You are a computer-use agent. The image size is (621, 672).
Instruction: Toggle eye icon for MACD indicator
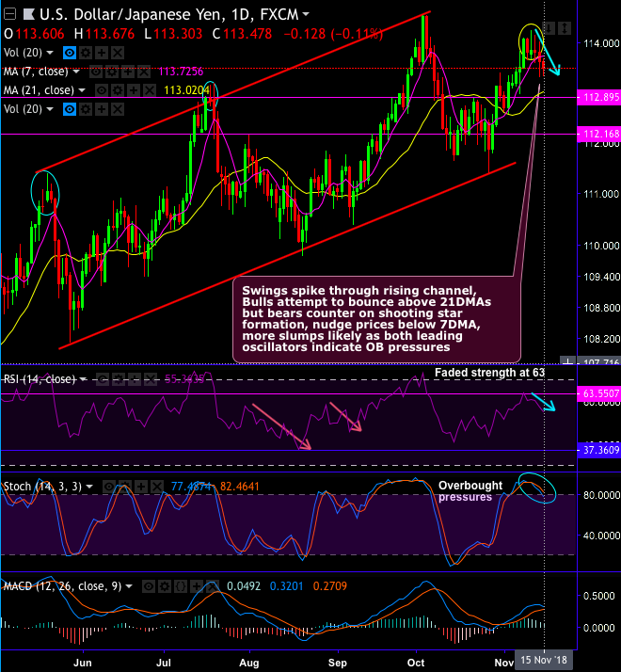coord(149,586)
